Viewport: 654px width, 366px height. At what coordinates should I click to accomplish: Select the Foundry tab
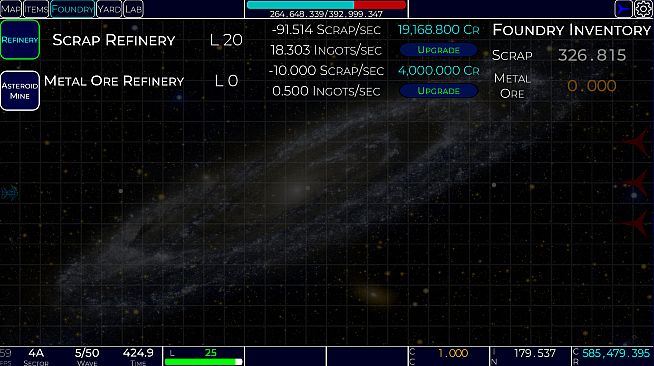pyautogui.click(x=73, y=9)
